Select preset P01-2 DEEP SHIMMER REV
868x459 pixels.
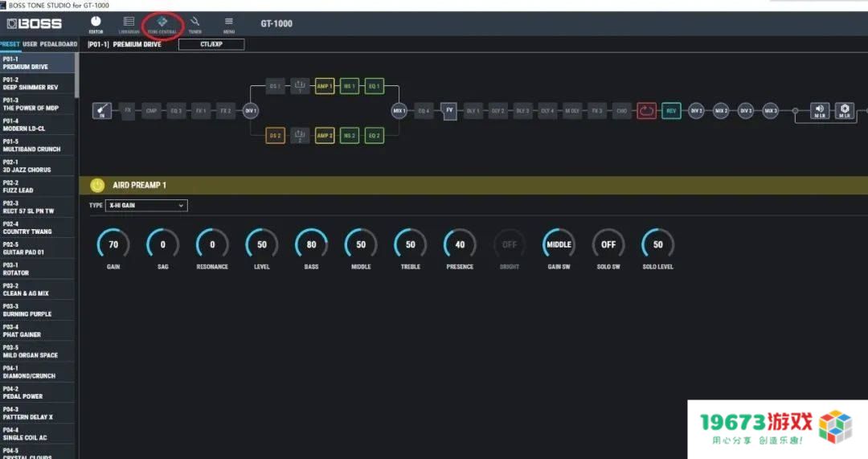(x=37, y=84)
